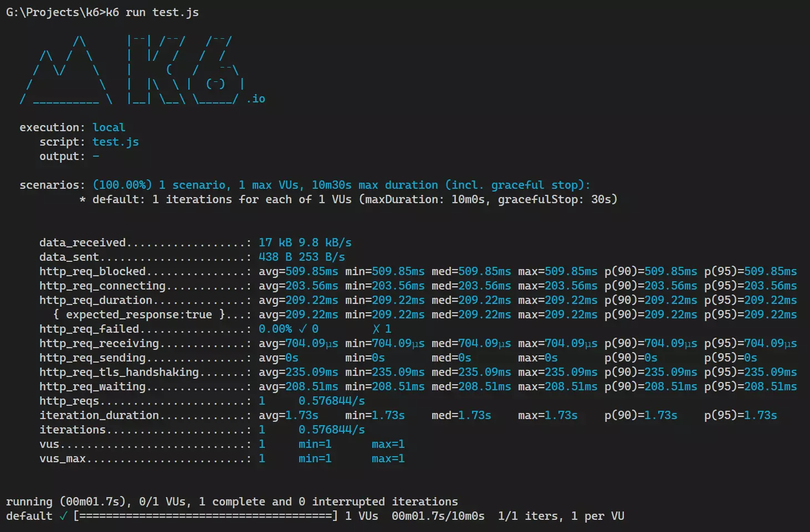Select http_req_tls_handshaking p(90) value 235.09ms

click(671, 372)
